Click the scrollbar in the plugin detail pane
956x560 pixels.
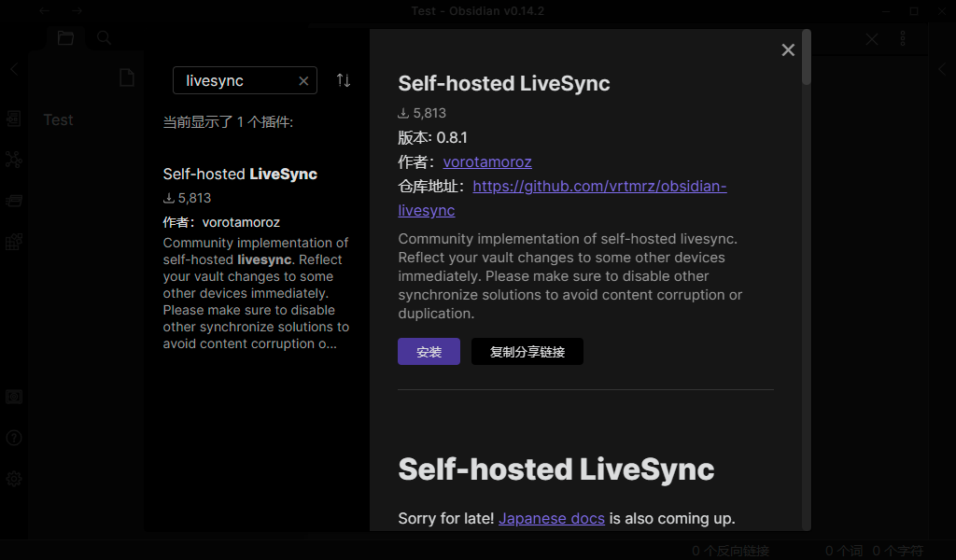pos(806,57)
